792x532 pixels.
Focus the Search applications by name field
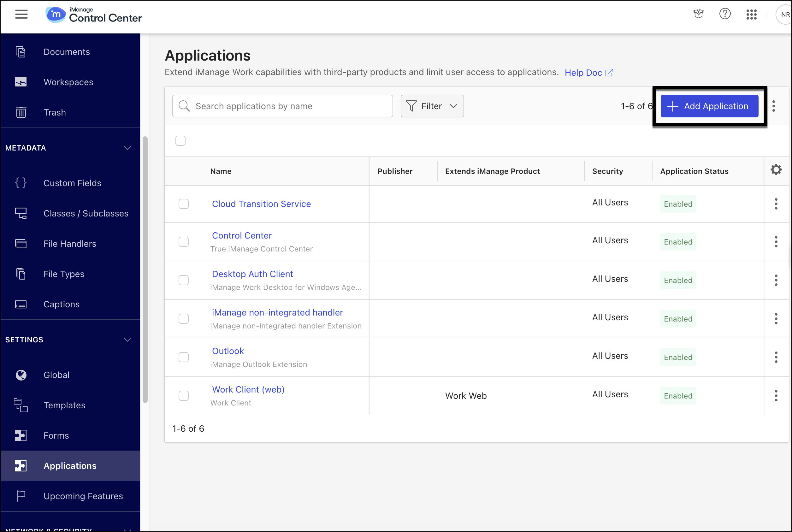[282, 106]
